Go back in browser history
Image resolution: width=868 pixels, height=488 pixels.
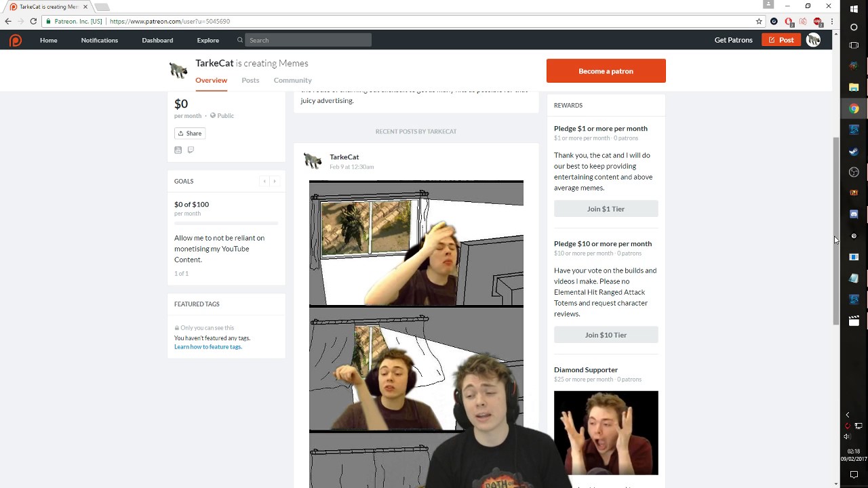click(8, 21)
